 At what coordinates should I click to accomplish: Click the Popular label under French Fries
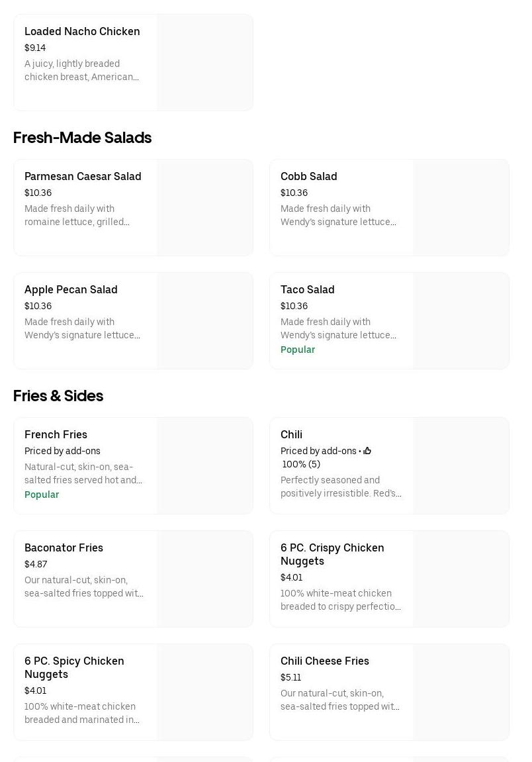pyautogui.click(x=42, y=495)
